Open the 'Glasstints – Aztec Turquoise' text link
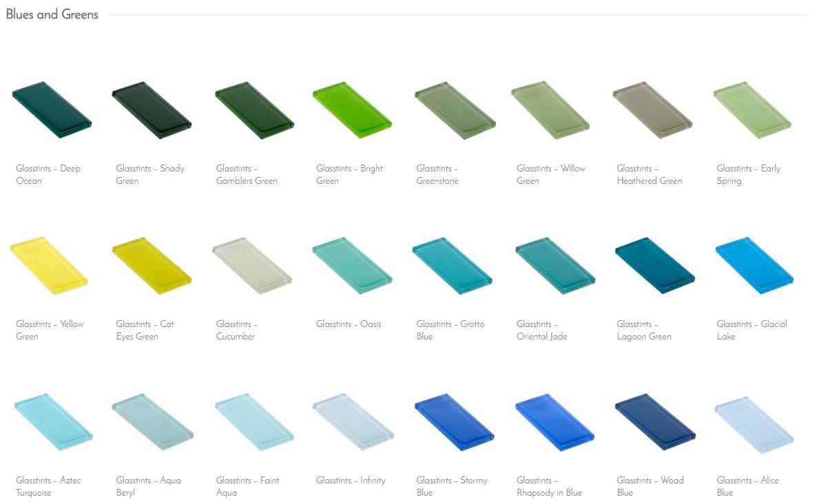 pyautogui.click(x=48, y=486)
